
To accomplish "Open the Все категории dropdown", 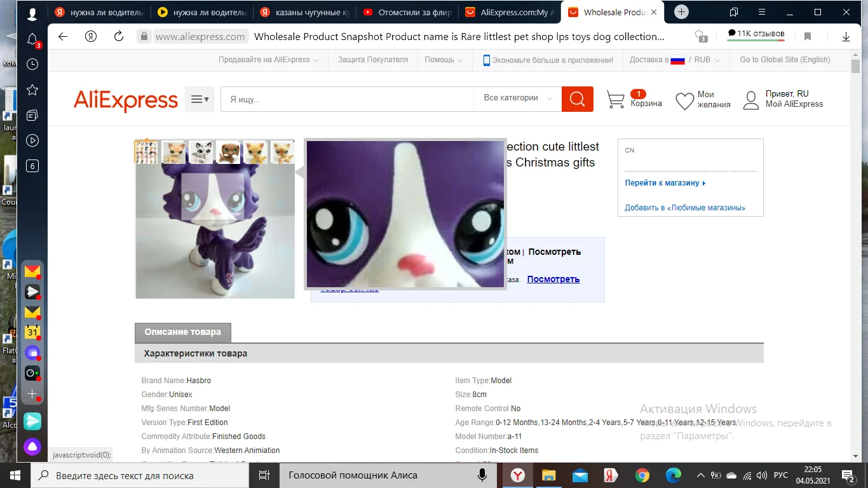I will [x=518, y=98].
